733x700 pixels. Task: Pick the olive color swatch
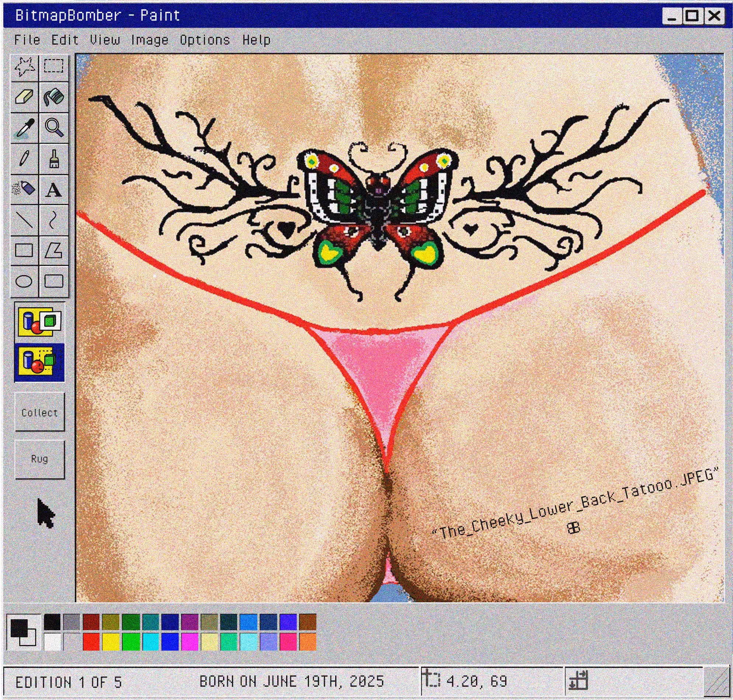click(111, 622)
